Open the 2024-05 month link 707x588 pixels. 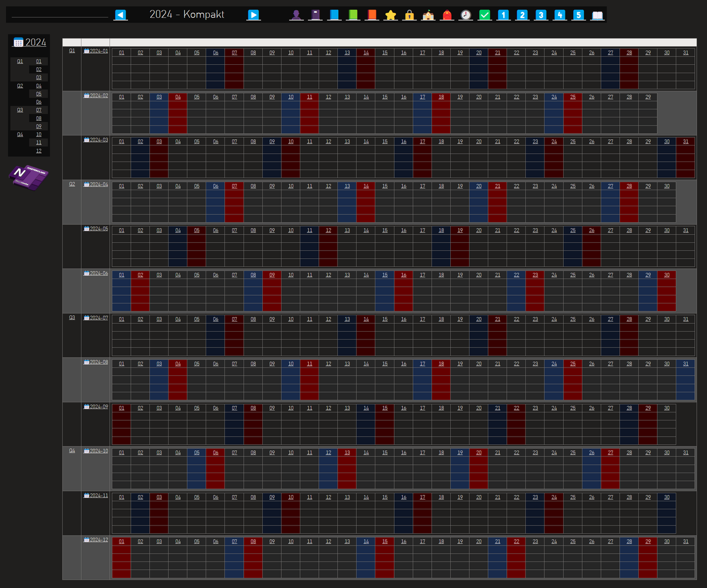pos(99,229)
